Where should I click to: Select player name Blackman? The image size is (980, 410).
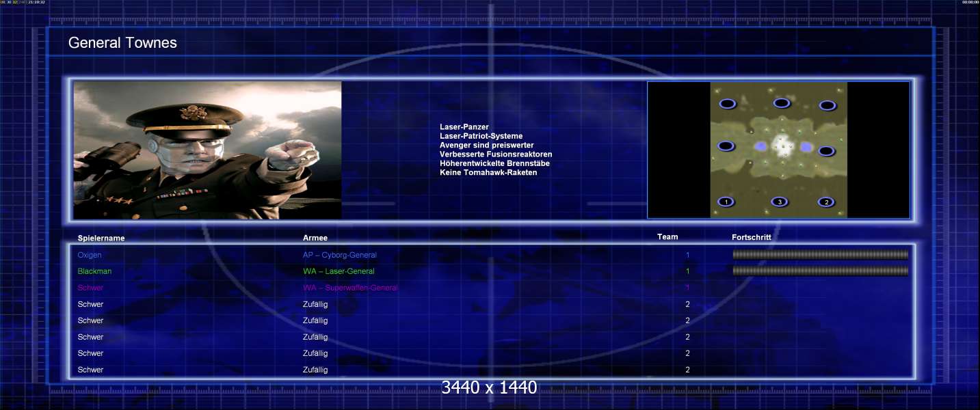(94, 271)
